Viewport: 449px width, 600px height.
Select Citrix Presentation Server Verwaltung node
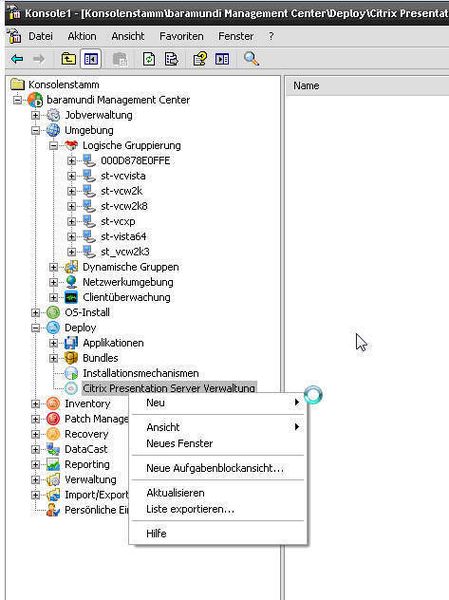(x=169, y=388)
